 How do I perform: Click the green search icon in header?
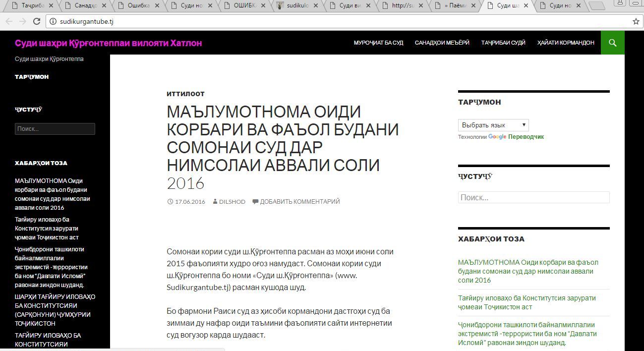[612, 43]
